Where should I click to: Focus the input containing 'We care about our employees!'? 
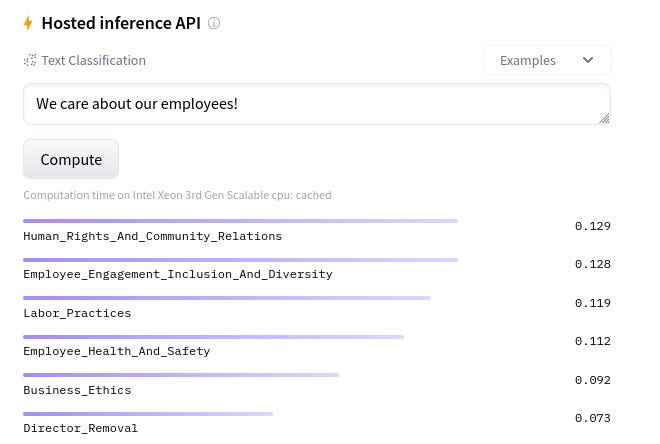(317, 104)
